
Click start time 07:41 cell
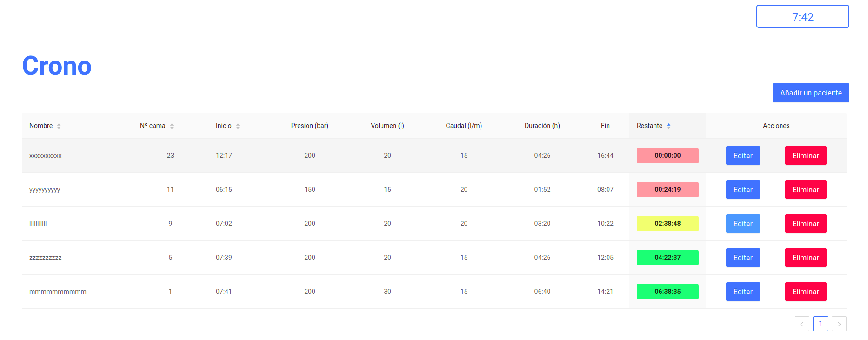tap(224, 292)
